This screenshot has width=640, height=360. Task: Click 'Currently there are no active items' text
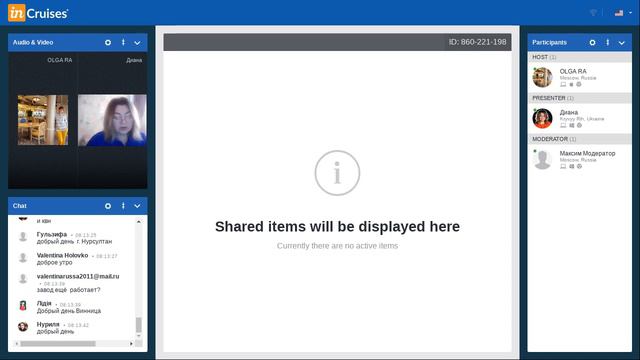coord(337,246)
